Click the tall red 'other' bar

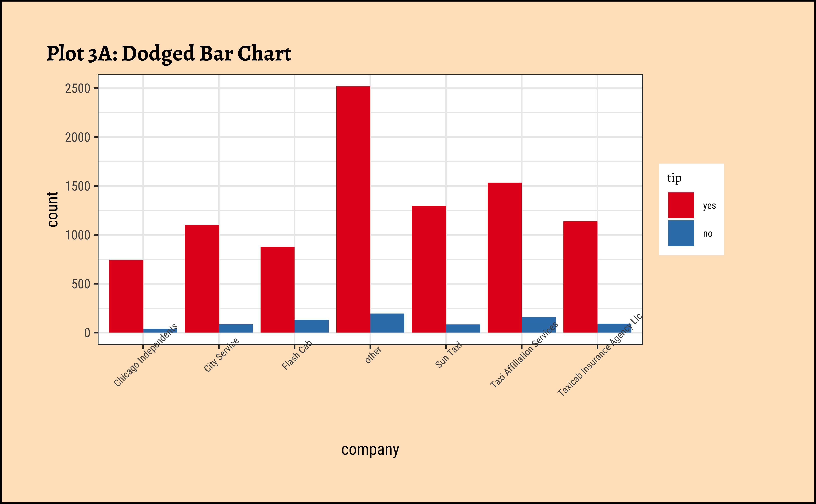tap(353, 209)
